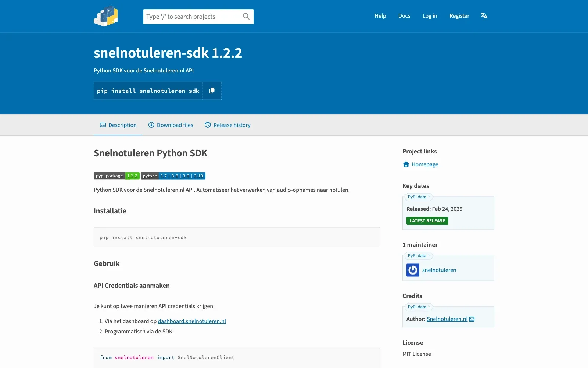The image size is (588, 368).
Task: Click the header pip install snelnotuleren-sdk text
Action: pos(148,91)
